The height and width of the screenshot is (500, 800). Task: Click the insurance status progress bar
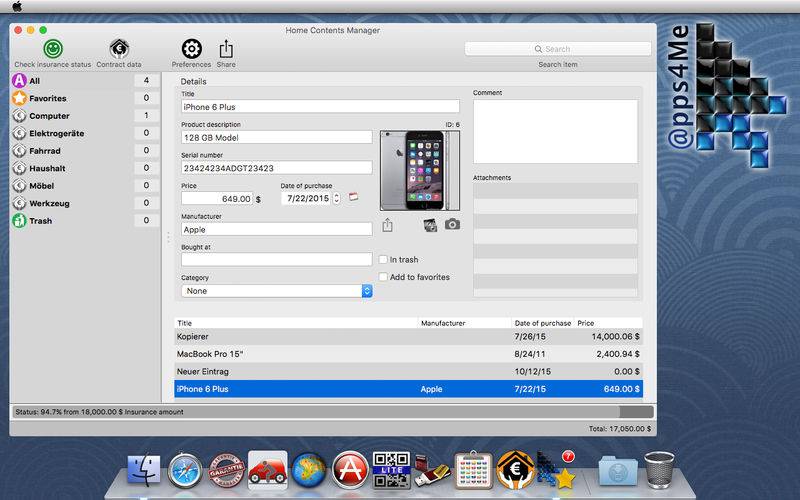click(332, 412)
